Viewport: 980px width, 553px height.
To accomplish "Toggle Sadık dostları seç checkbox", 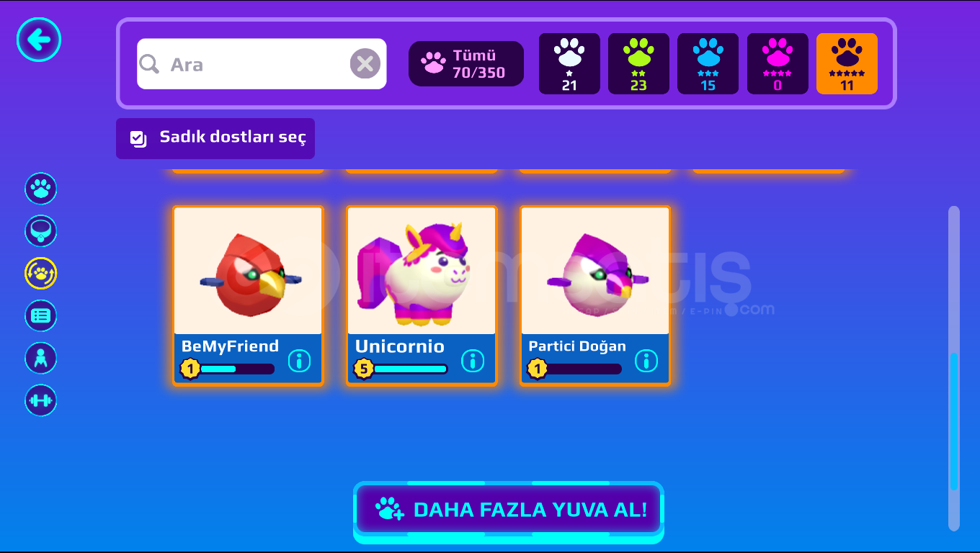I will (x=215, y=138).
